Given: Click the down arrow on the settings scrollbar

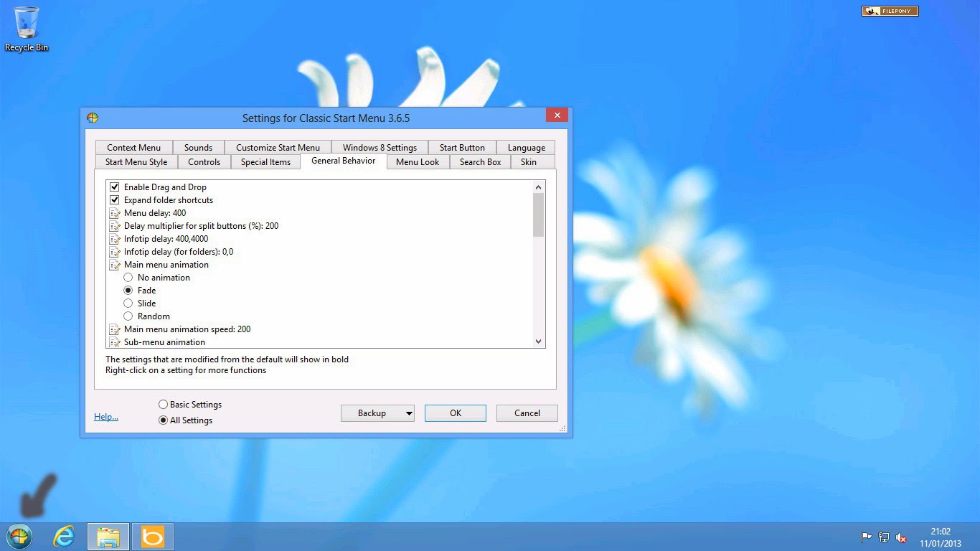Looking at the screenshot, I should [x=538, y=342].
